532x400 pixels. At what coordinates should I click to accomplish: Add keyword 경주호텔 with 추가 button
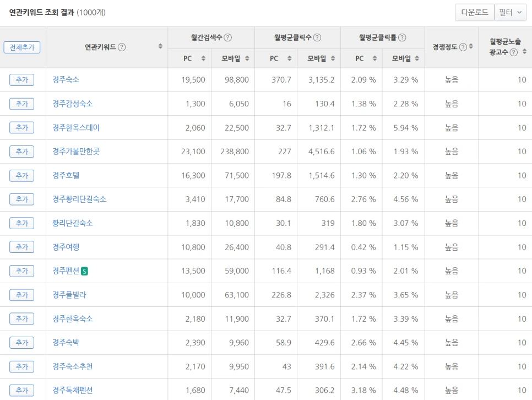(21, 176)
